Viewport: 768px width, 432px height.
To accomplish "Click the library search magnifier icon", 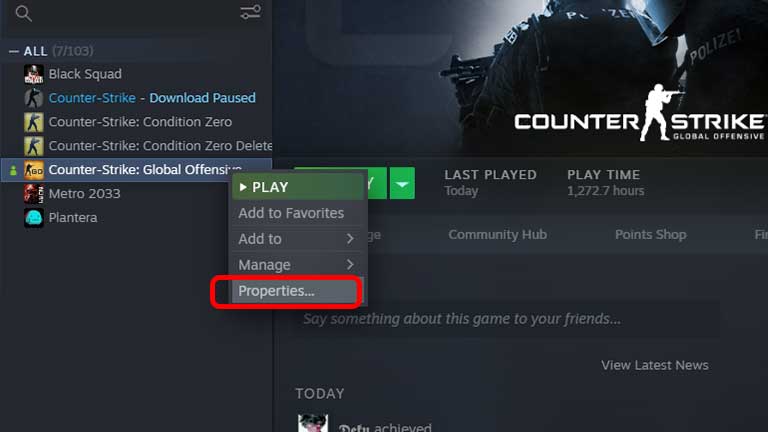I will tap(23, 13).
